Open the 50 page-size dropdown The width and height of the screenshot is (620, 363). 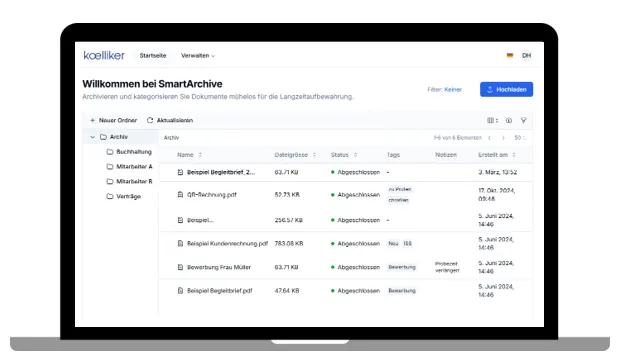[x=520, y=138]
